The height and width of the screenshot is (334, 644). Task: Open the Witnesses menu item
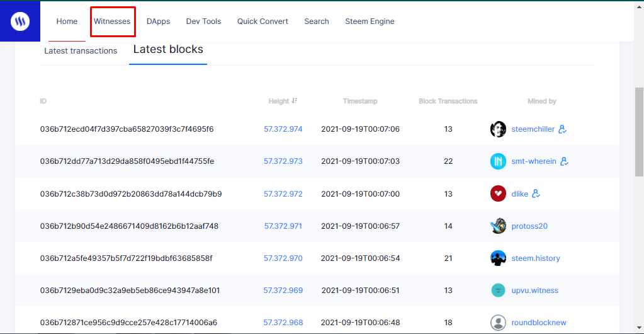[x=112, y=21]
